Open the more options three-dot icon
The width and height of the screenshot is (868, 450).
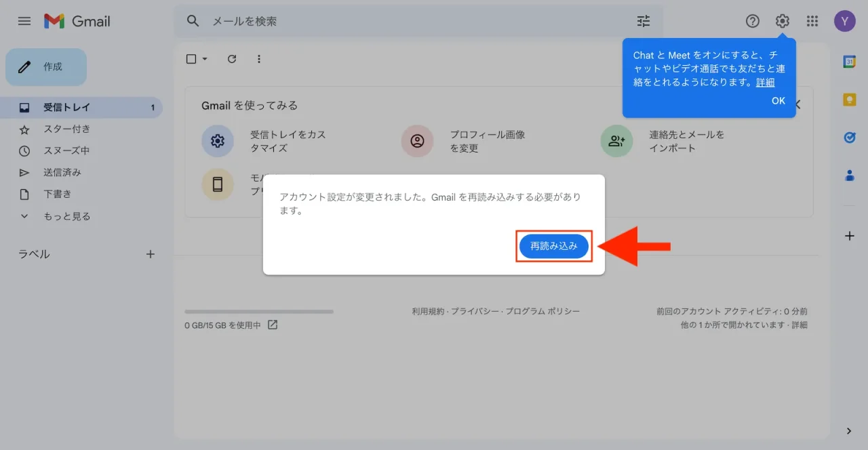click(259, 59)
